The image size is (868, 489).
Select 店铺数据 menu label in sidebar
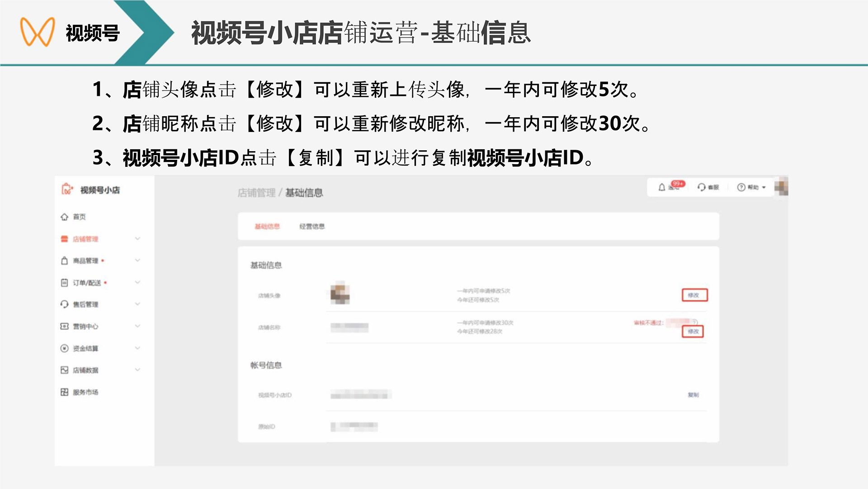pyautogui.click(x=85, y=370)
